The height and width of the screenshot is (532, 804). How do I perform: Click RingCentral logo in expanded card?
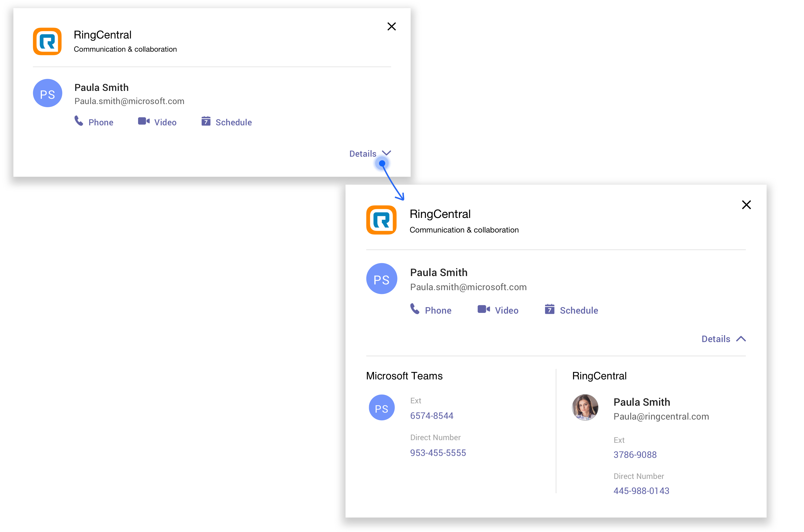point(381,220)
